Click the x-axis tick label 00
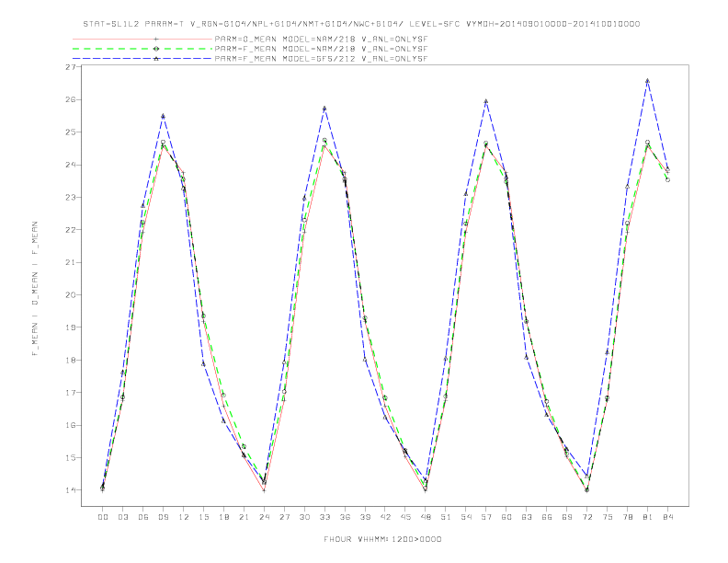This screenshot has width=728, height=563. point(103,517)
